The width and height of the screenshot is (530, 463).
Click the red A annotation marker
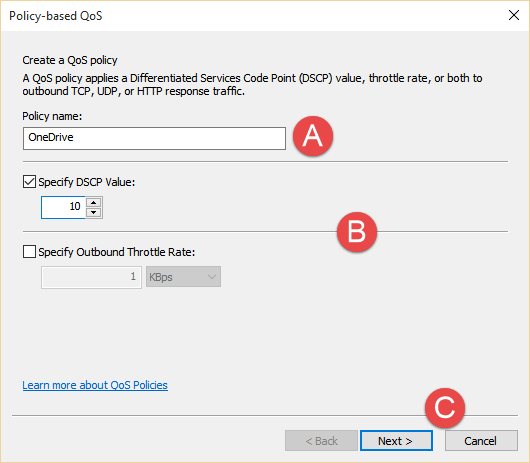tap(313, 136)
